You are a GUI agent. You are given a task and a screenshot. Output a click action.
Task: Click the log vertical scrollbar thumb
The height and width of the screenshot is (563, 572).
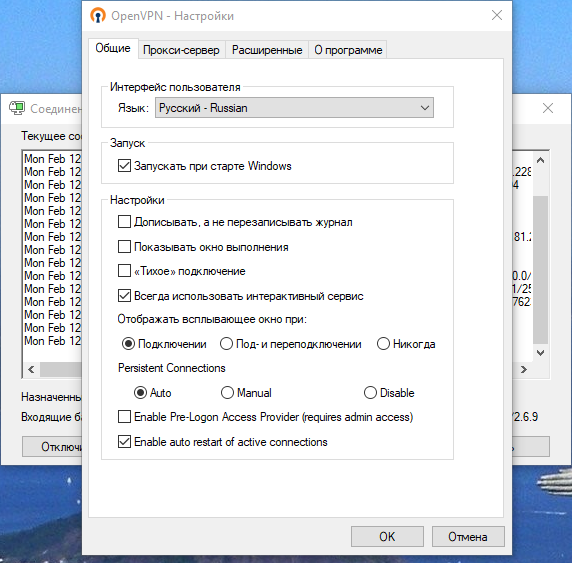click(541, 270)
